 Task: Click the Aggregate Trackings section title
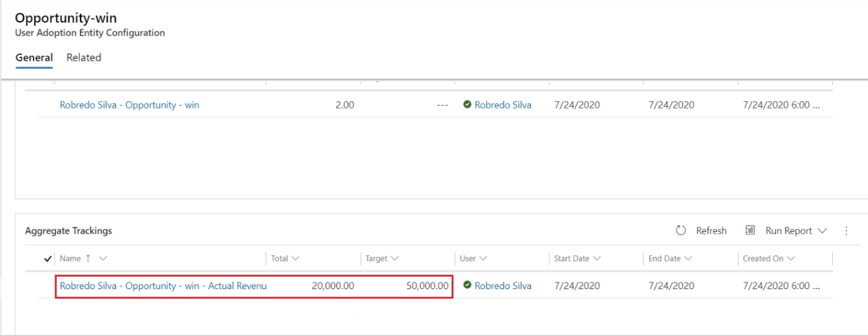[x=69, y=231]
